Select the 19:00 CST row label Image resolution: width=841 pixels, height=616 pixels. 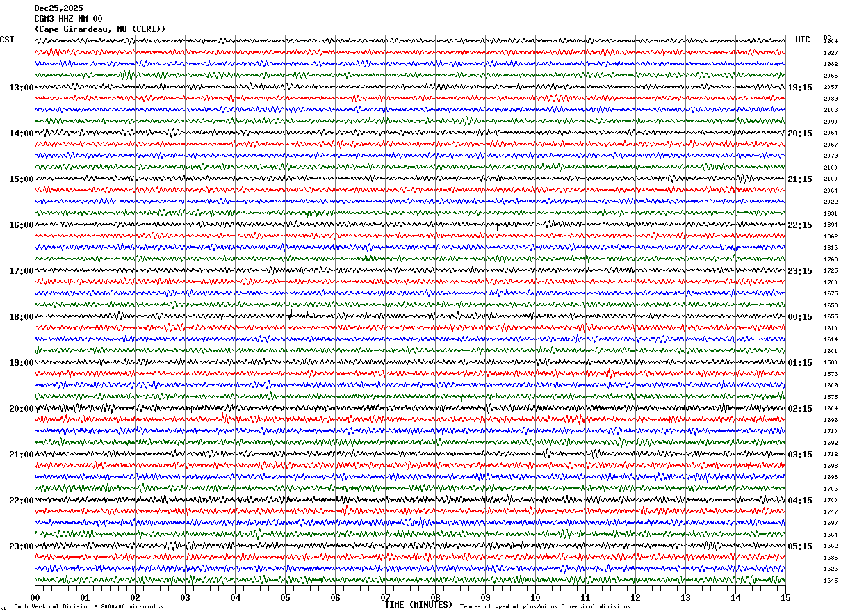click(21, 363)
